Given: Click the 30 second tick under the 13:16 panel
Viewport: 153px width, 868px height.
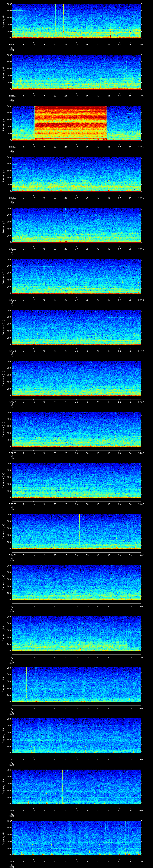Looking at the screenshot, I should (x=76, y=147).
